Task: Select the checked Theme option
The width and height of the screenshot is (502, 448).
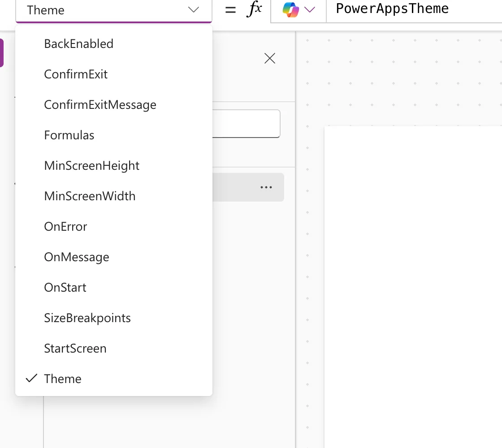Action: click(x=114, y=379)
